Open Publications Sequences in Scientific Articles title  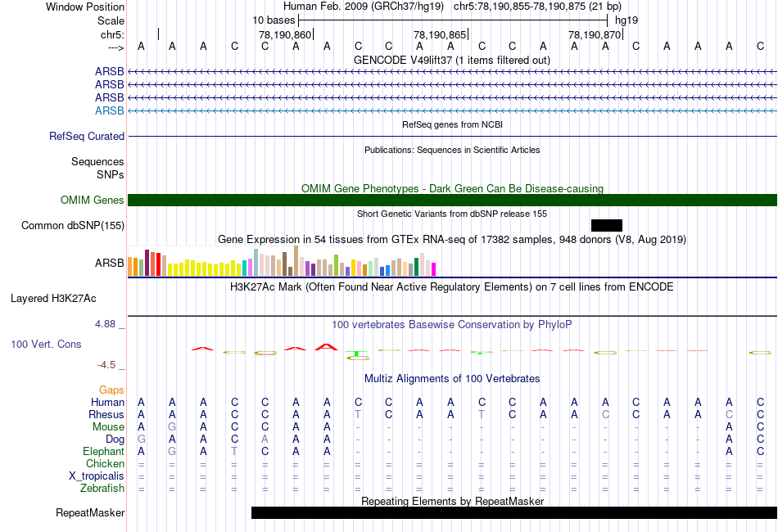452,150
